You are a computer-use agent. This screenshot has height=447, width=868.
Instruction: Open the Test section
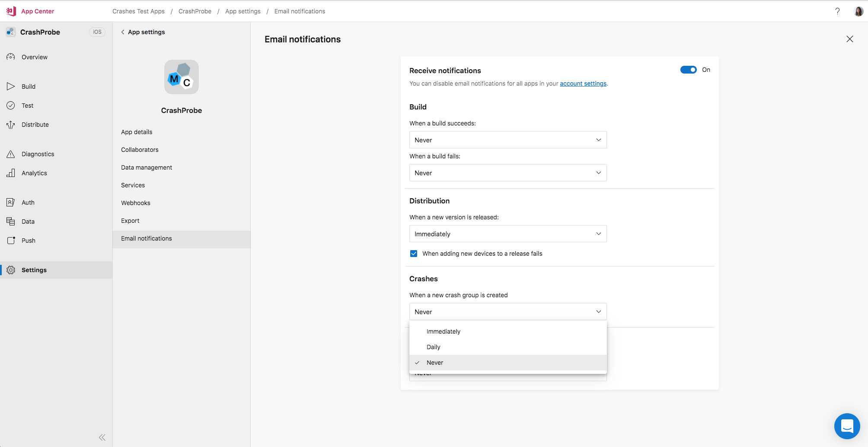coord(27,105)
